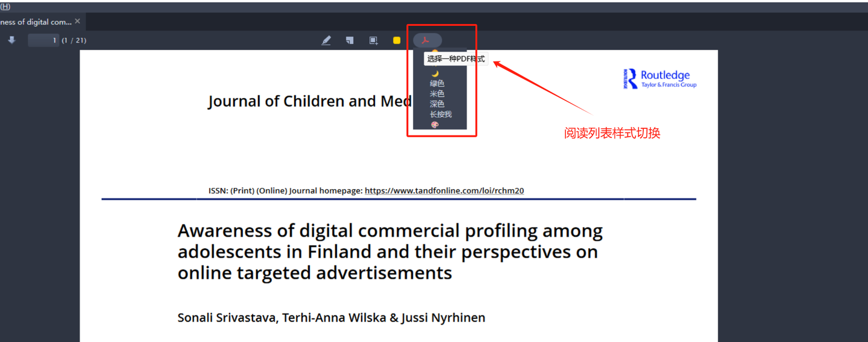Close the digital commercial profiling tab
The width and height of the screenshot is (868, 342).
tap(77, 22)
